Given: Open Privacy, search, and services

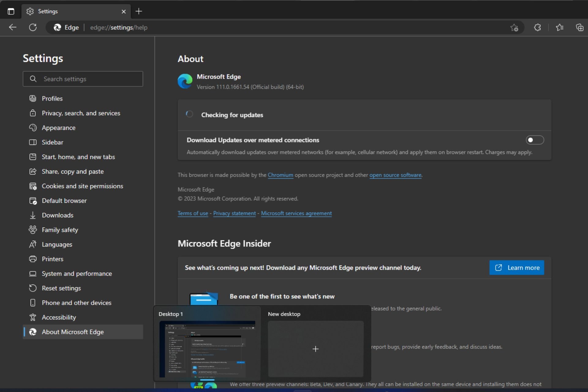Looking at the screenshot, I should click(x=83, y=113).
